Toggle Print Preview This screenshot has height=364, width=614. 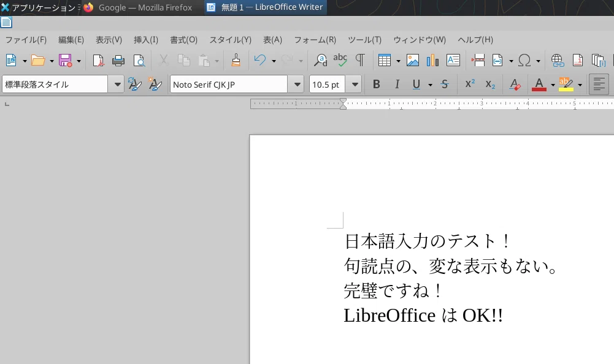pyautogui.click(x=139, y=60)
